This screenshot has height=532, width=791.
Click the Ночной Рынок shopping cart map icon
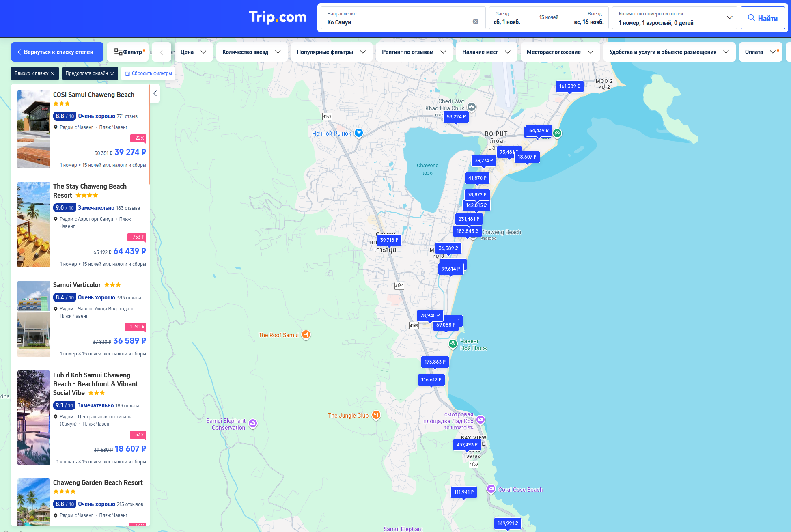358,133
